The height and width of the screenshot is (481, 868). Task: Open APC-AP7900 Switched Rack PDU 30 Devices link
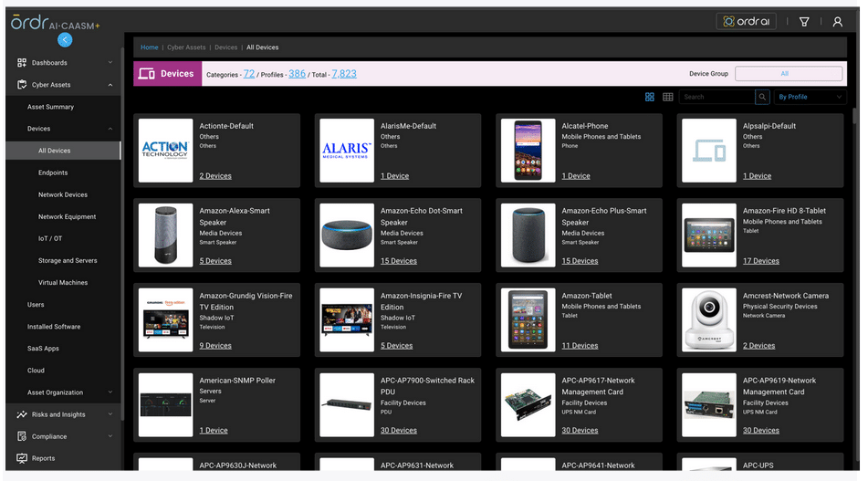coord(399,430)
